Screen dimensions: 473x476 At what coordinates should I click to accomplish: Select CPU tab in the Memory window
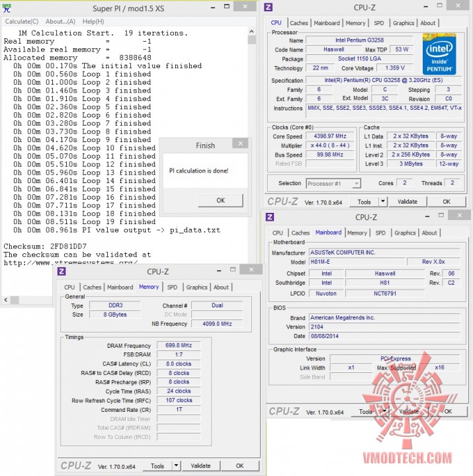coord(69,287)
